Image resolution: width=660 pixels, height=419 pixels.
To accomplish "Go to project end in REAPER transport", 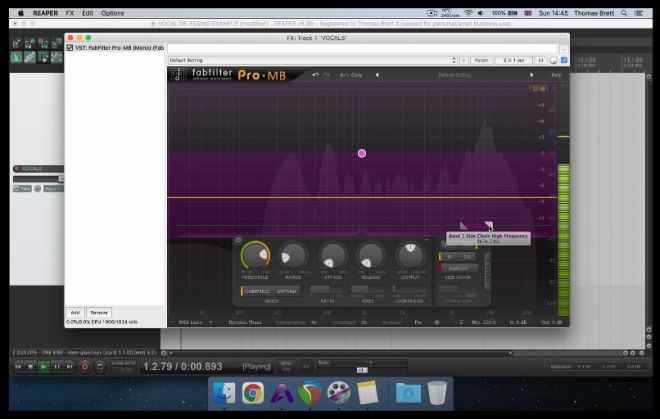I will coord(70,366).
